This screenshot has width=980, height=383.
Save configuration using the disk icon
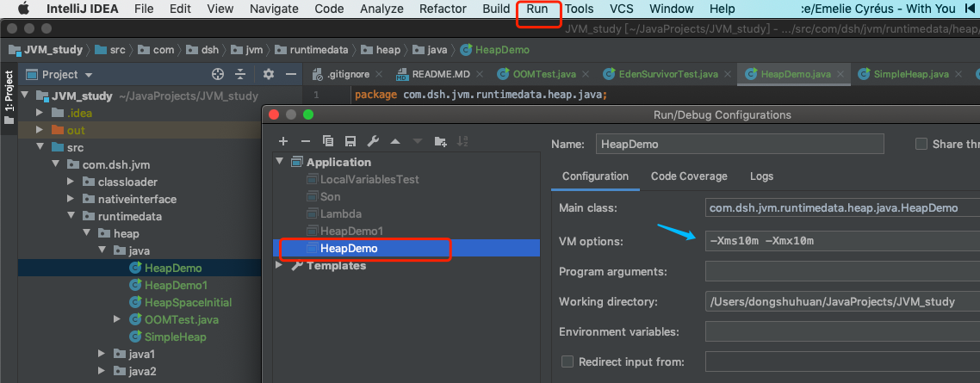[350, 141]
